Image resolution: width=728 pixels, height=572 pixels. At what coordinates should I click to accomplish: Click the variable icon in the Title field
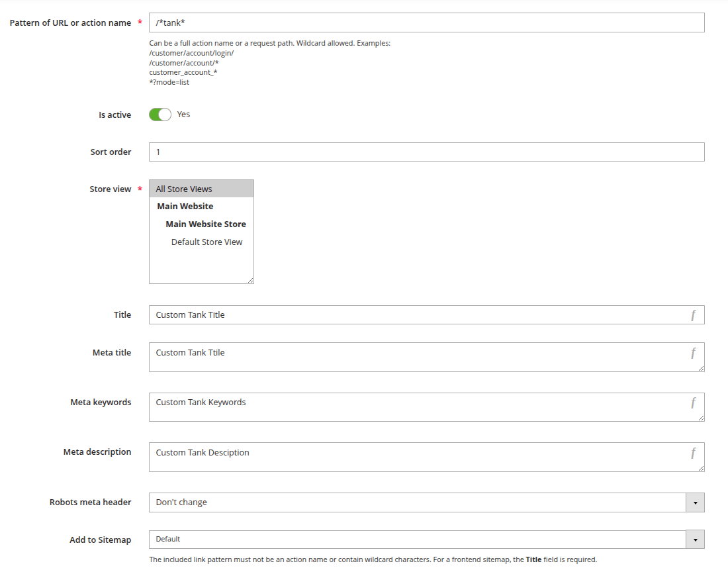pos(694,314)
